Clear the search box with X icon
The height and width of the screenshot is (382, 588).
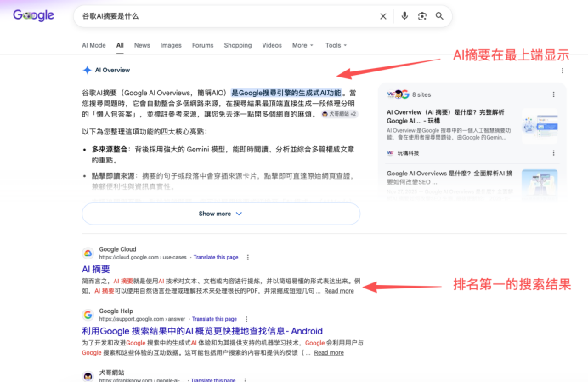tap(383, 16)
